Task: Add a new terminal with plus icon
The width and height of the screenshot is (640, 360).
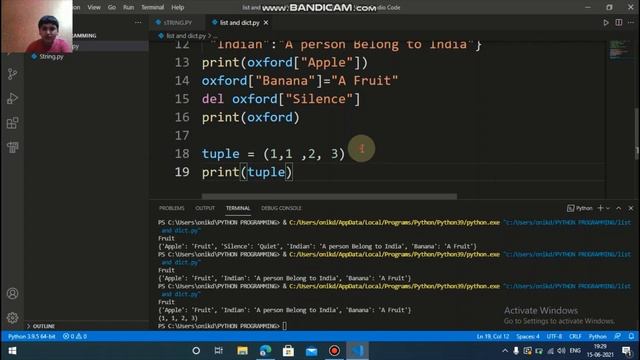Action: point(600,208)
